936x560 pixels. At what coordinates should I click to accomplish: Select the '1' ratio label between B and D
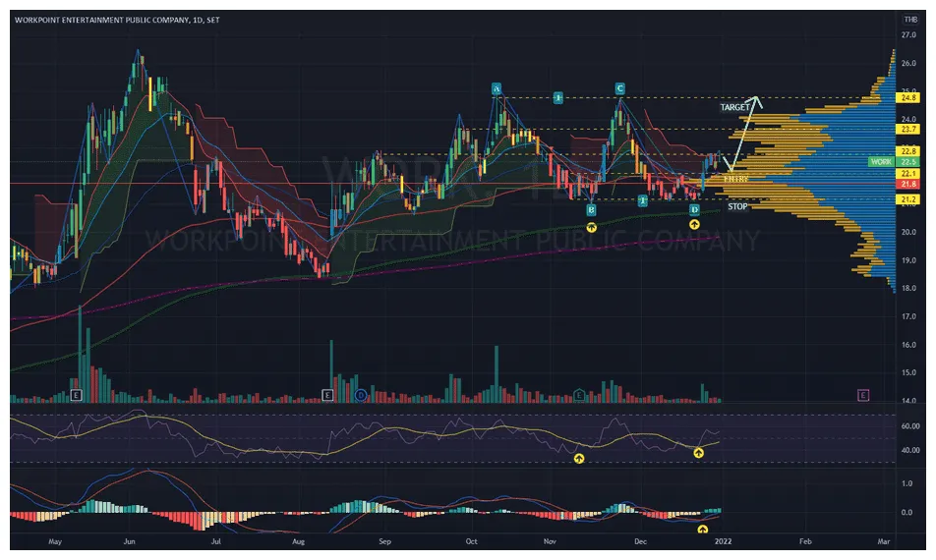[642, 200]
